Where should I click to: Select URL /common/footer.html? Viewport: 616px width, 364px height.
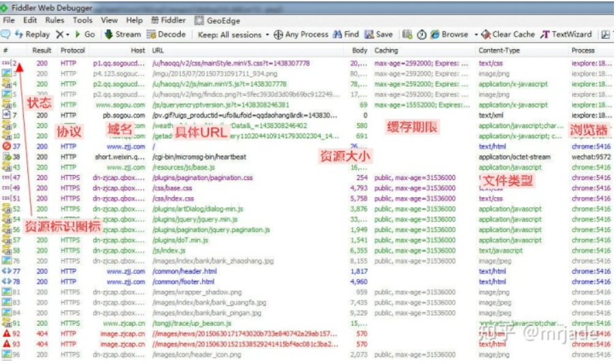click(183, 282)
